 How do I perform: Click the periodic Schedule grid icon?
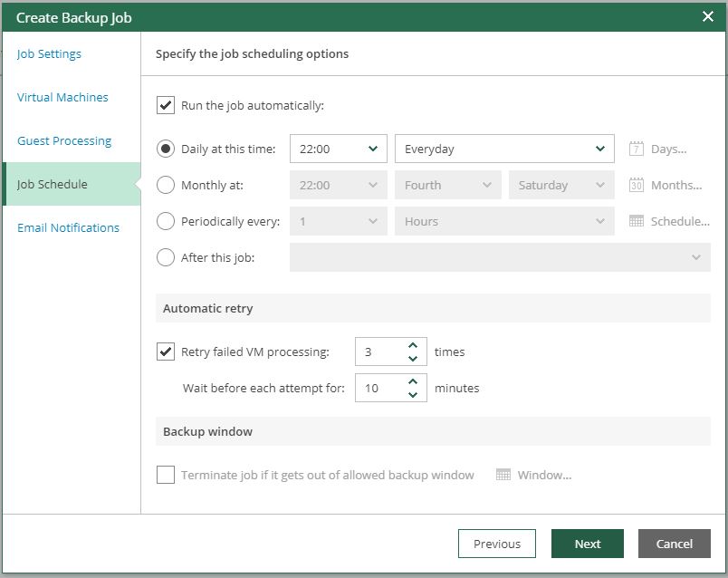636,221
